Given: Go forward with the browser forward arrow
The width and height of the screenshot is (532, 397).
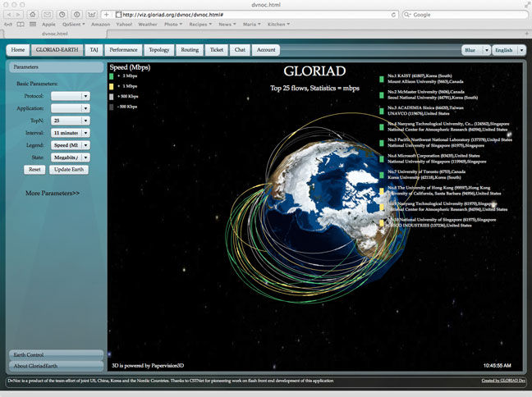Looking at the screenshot, I should (18, 15).
